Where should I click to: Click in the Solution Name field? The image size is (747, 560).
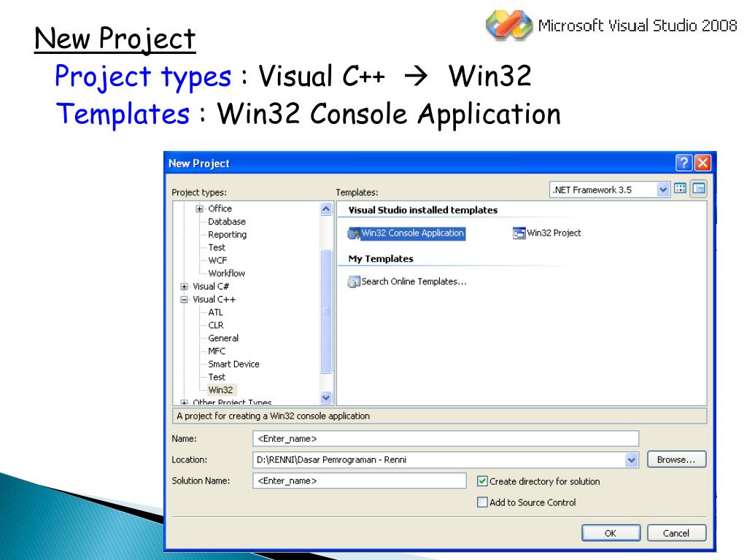[360, 481]
